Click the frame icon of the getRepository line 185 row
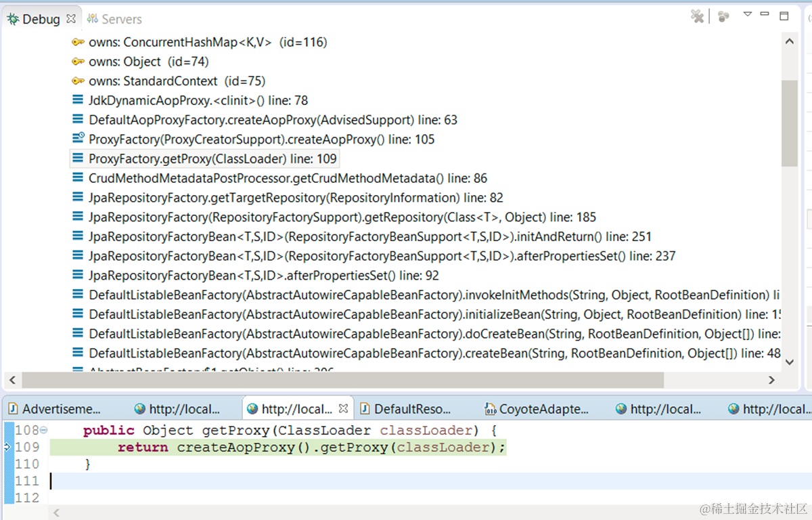This screenshot has width=812, height=520. click(78, 217)
